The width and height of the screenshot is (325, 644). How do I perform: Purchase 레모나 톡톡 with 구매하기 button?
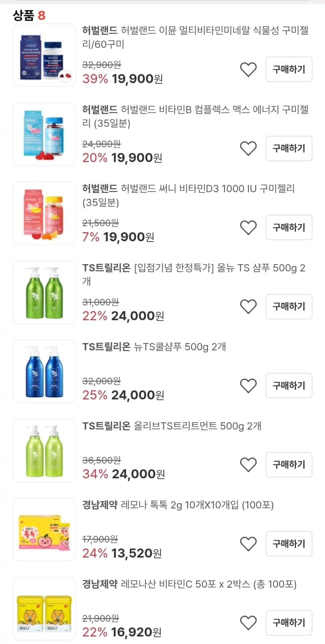tap(289, 543)
